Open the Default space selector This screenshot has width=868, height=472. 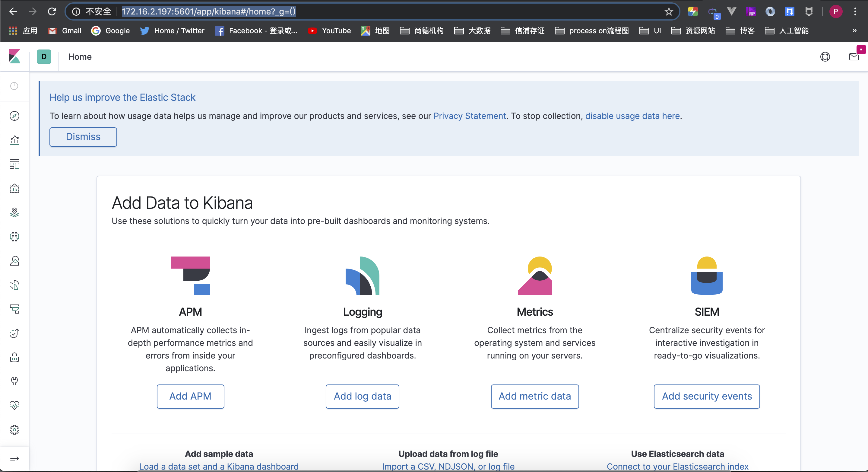pyautogui.click(x=44, y=57)
